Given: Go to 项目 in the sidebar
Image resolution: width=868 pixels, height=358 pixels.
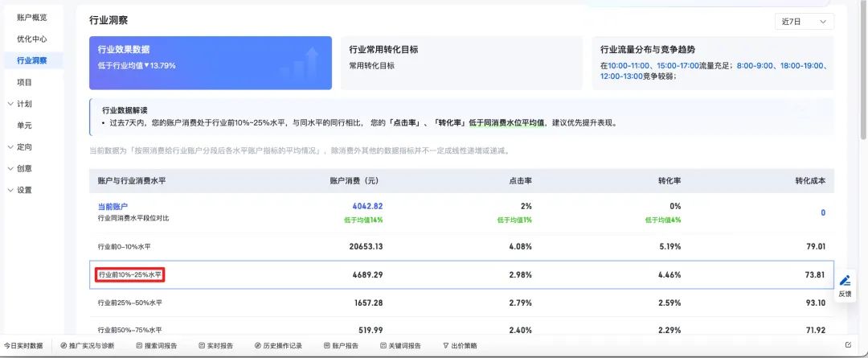Looking at the screenshot, I should click(x=24, y=83).
